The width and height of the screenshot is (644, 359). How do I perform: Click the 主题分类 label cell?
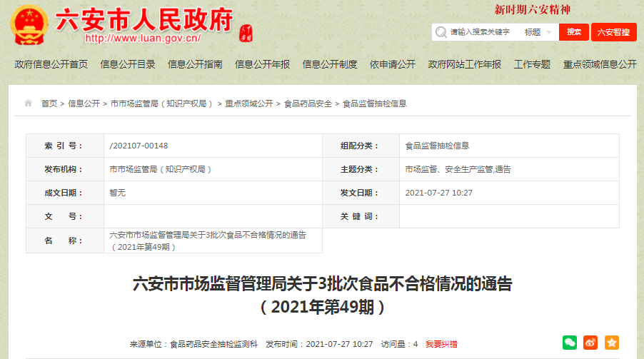point(361,169)
